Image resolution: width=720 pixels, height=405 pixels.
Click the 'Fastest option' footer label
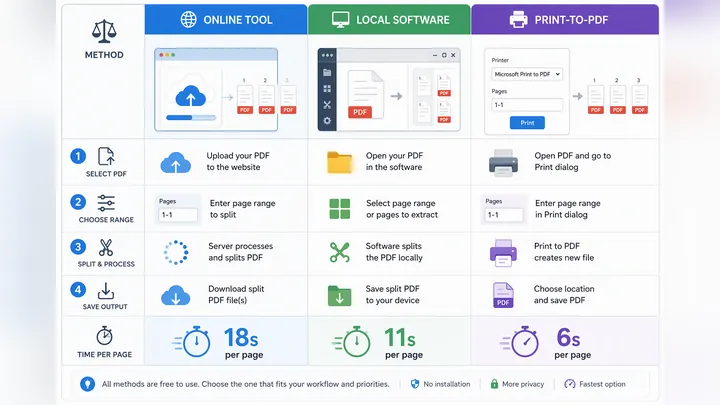602,384
